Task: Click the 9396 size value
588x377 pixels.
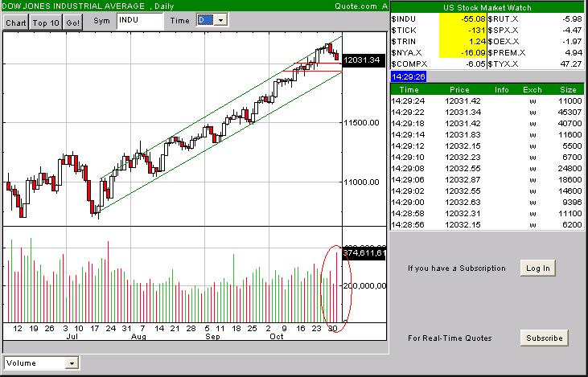Action: tap(572, 202)
